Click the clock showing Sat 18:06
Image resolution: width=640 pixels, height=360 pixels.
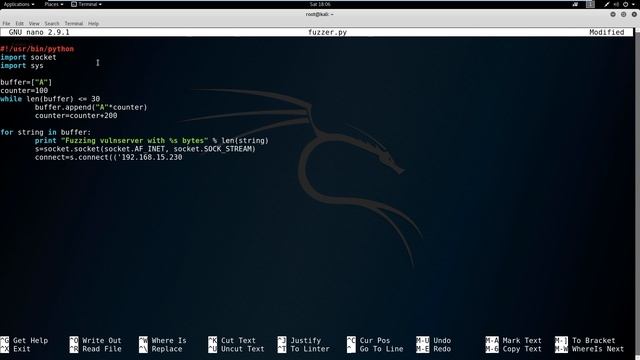coord(320,4)
